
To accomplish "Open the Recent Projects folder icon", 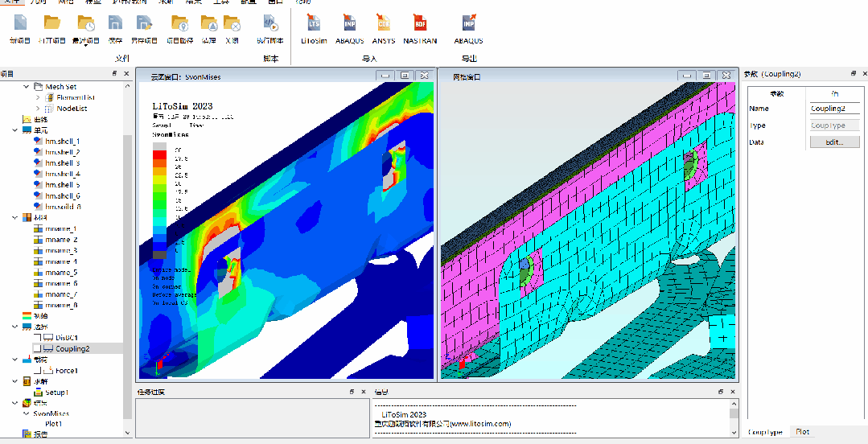I will tap(86, 23).
